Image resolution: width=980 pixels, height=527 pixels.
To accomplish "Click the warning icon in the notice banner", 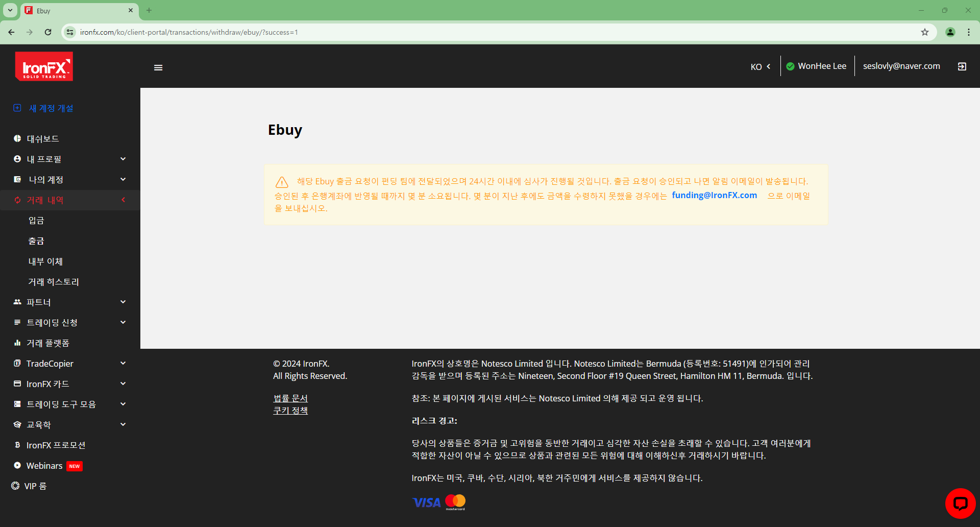I will [281, 182].
